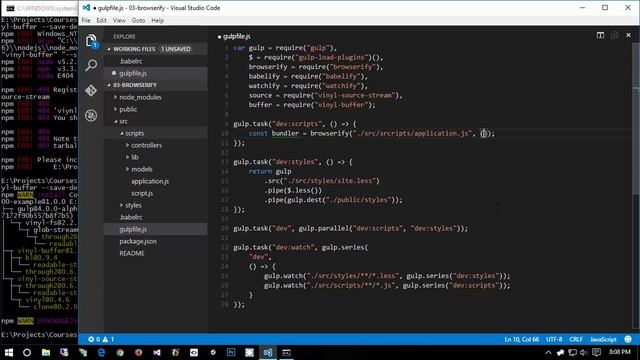Open the View menu

pos(119,20)
